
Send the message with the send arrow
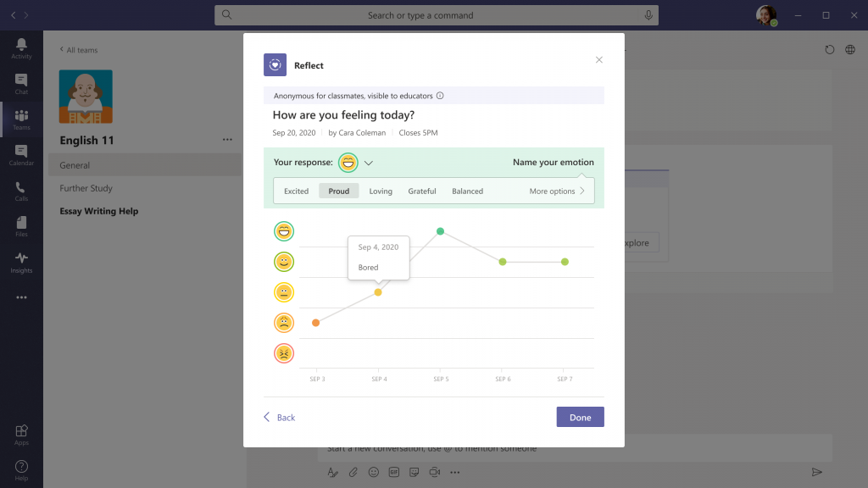816,472
